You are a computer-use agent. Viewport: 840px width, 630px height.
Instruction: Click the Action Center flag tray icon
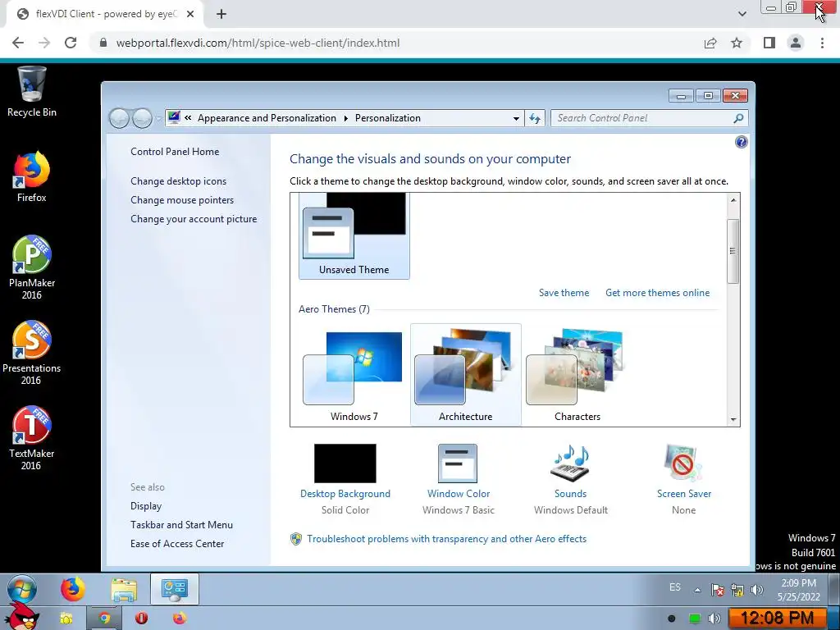(x=717, y=590)
